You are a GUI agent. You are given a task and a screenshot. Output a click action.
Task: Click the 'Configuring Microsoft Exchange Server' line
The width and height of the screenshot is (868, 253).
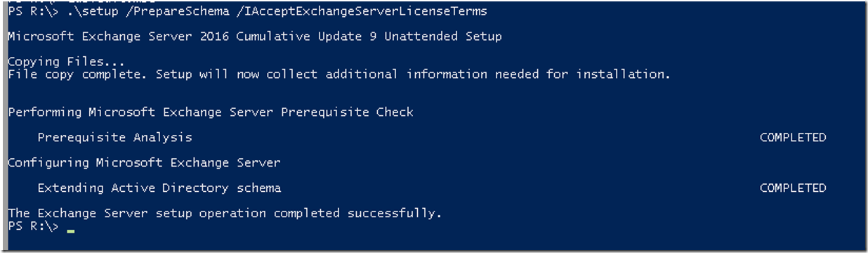coord(144,163)
